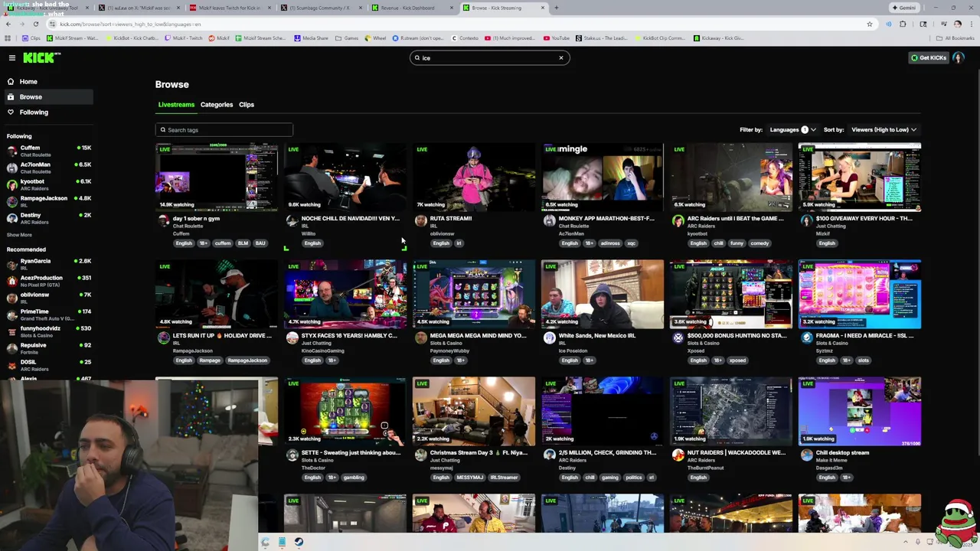
Task: Open kyootbot channel in sidebar
Action: click(x=47, y=184)
